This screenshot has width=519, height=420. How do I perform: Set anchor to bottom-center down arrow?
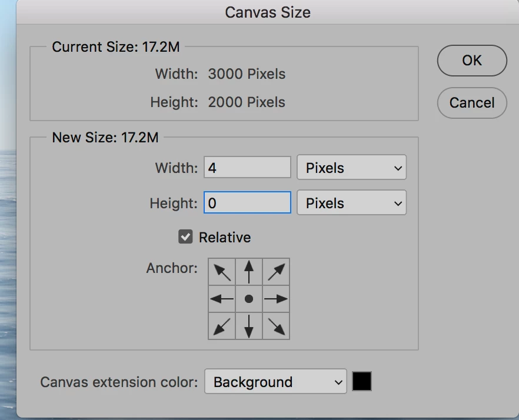(x=249, y=326)
